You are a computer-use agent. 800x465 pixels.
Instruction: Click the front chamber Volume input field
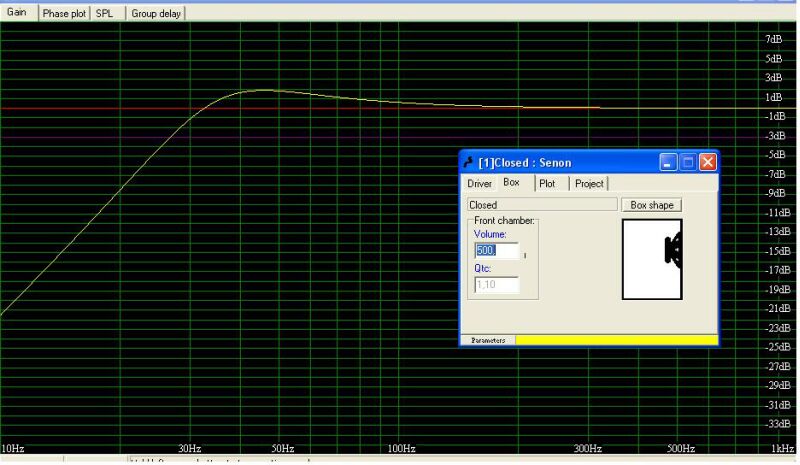(496, 251)
